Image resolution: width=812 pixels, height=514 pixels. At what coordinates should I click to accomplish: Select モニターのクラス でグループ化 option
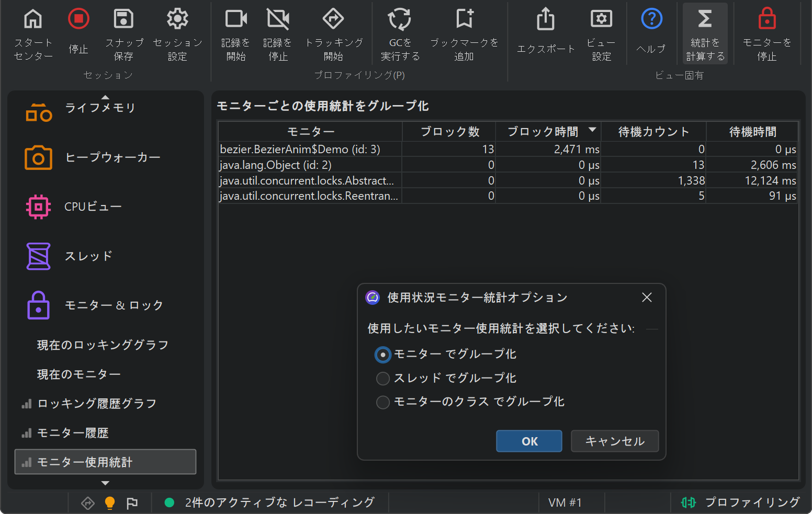click(x=383, y=402)
